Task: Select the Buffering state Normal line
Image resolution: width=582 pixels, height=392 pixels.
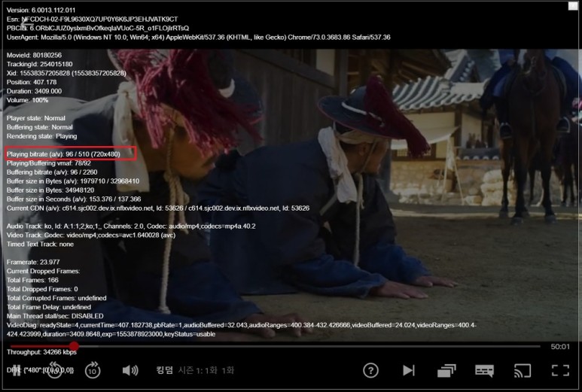Action: click(x=40, y=127)
